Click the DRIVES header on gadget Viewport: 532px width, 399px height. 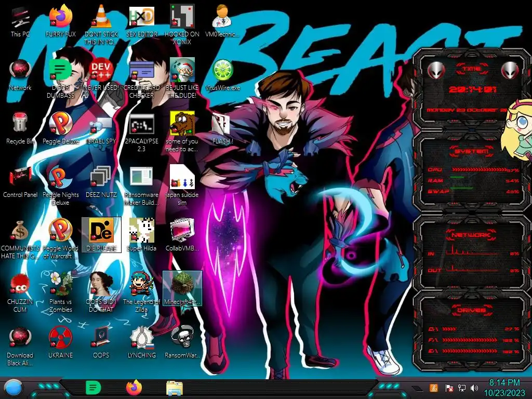click(471, 310)
